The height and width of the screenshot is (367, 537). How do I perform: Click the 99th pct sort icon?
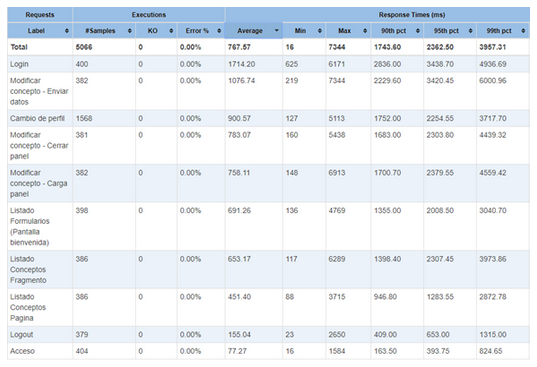tap(523, 31)
